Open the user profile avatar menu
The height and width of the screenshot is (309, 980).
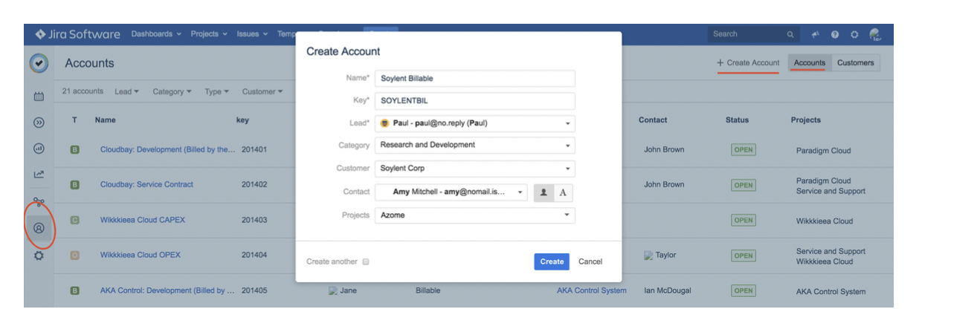click(x=875, y=34)
